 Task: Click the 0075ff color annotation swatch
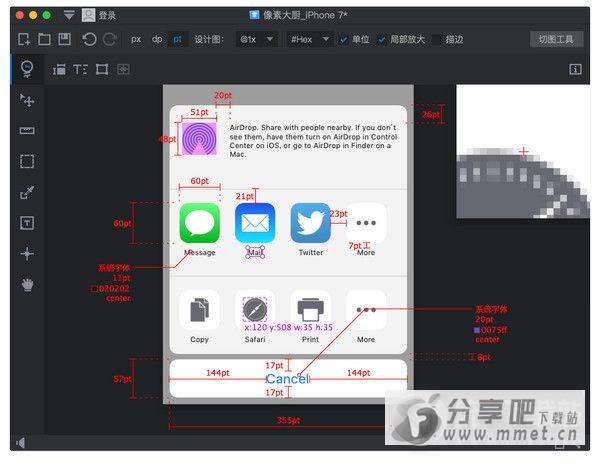[x=477, y=330]
